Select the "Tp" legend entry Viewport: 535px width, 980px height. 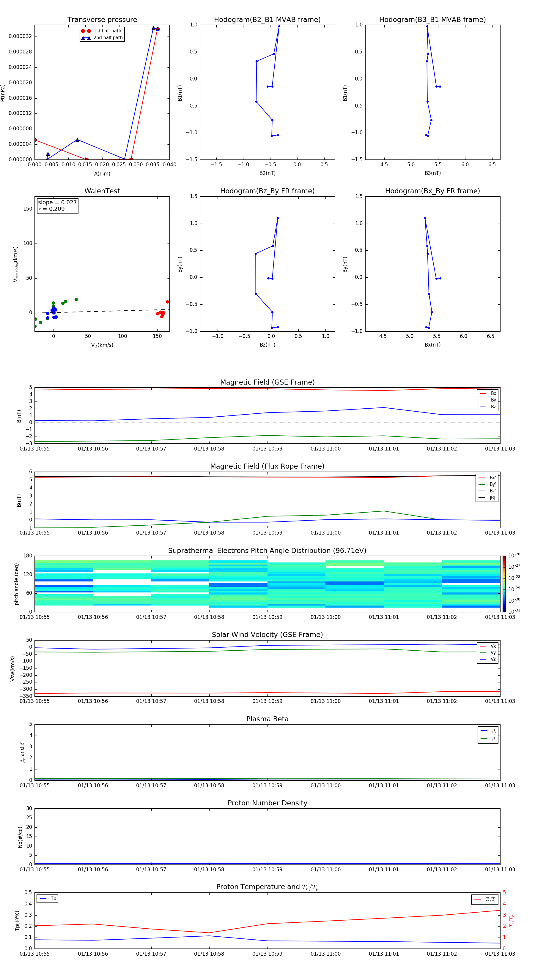tap(48, 899)
